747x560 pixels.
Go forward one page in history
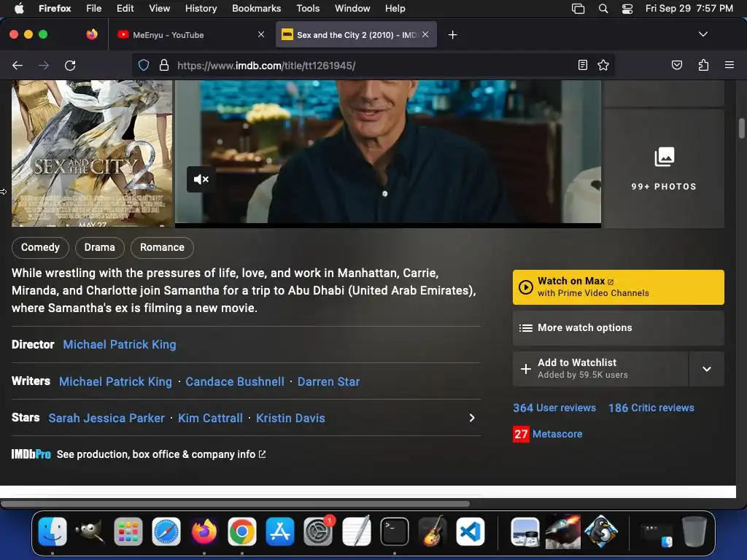44,65
